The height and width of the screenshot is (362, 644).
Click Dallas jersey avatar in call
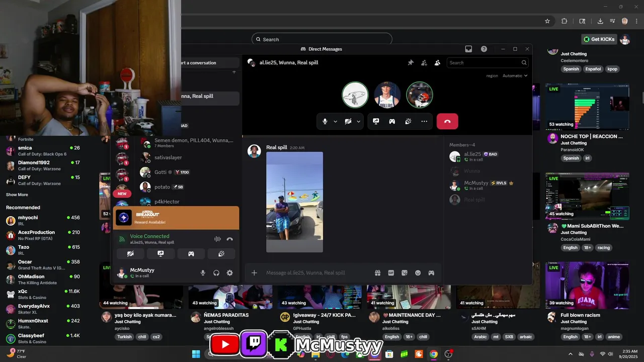(387, 95)
